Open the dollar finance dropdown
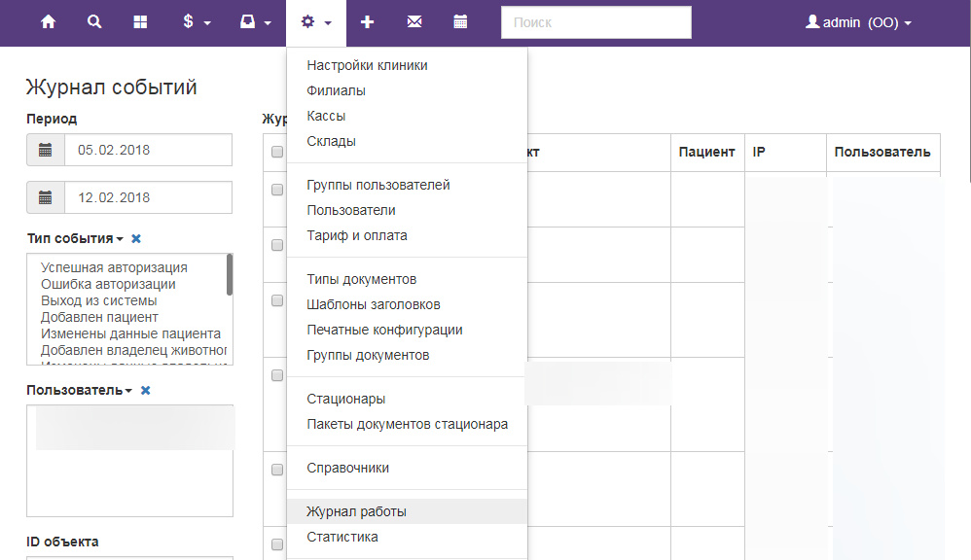The image size is (971, 560). pos(197,22)
